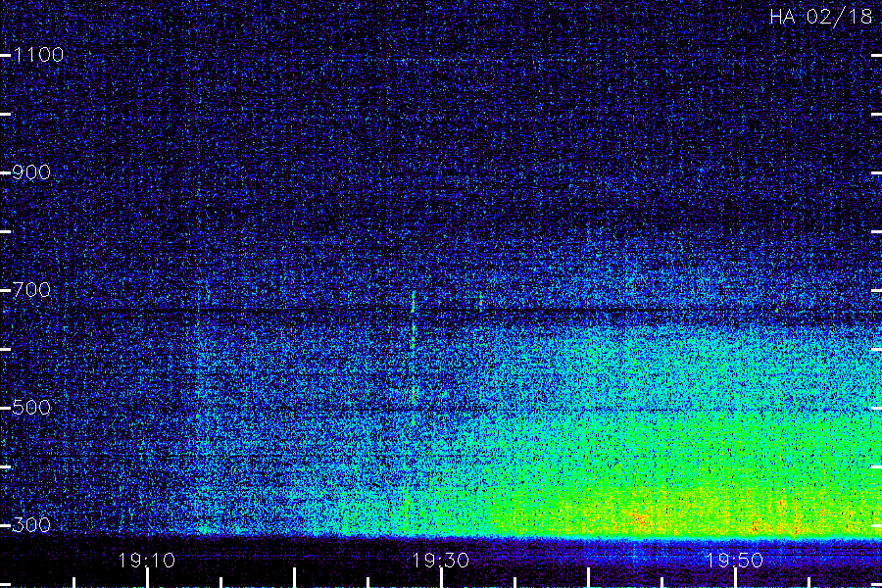This screenshot has width=882, height=588.
Task: Select the tall tick below 19:50
Action: point(735,578)
